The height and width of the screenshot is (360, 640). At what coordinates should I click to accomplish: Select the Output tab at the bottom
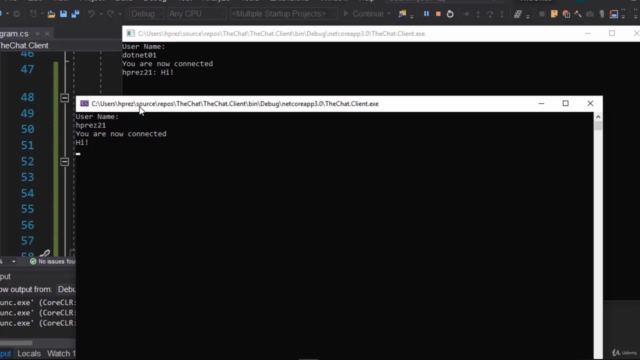tap(6, 353)
